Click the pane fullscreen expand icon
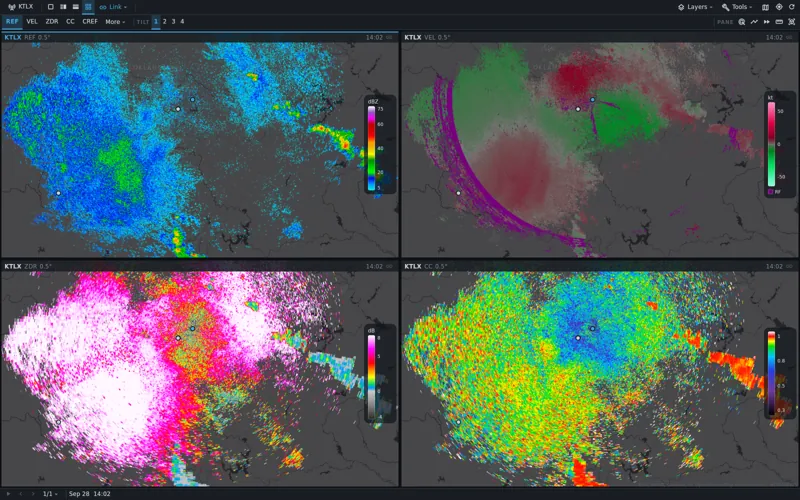Screen dimensions: 800x500 pos(792,22)
